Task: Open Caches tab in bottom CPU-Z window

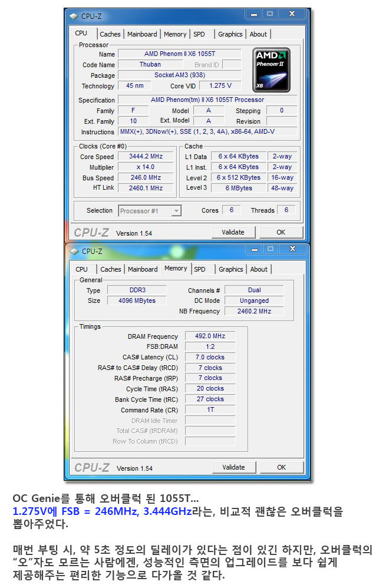Action: click(x=111, y=269)
